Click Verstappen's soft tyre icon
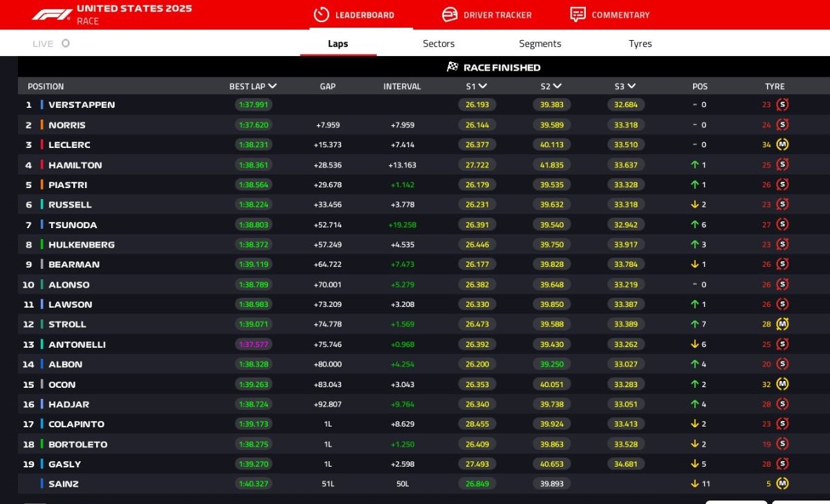Screen dimensions: 830x504 click(782, 105)
